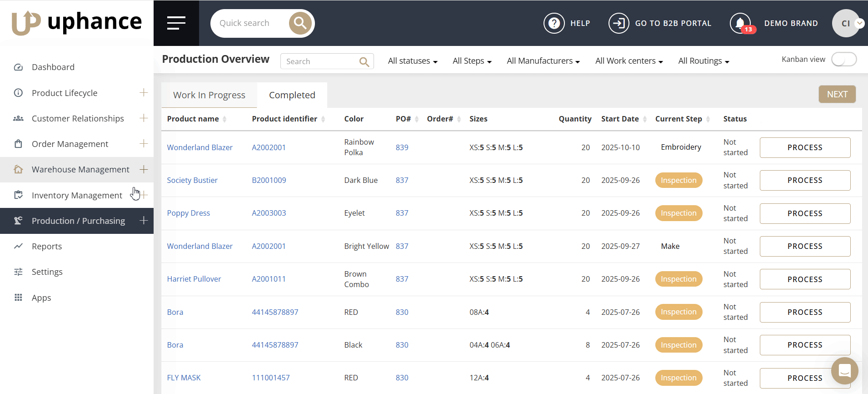Click the Apps grid icon in sidebar

pyautogui.click(x=18, y=298)
